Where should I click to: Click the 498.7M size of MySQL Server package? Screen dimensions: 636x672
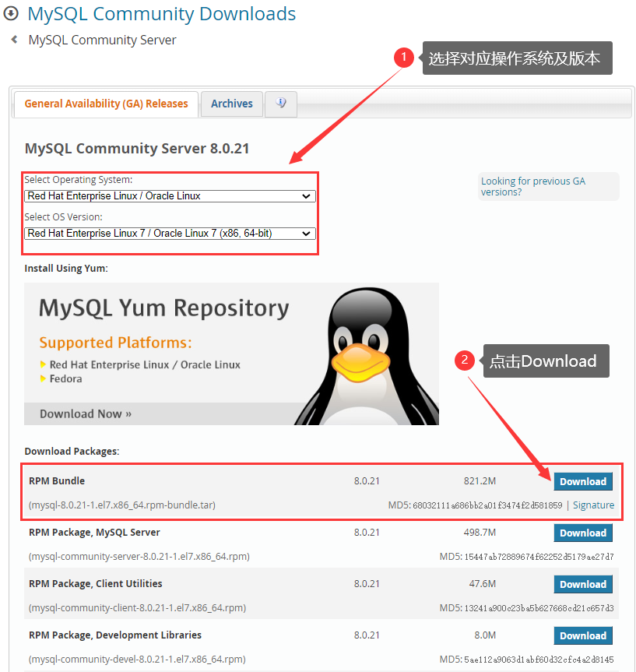point(480,533)
